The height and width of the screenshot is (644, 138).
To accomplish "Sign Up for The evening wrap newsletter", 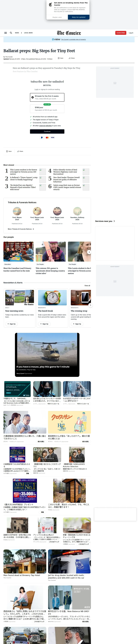I will coord(77,324).
